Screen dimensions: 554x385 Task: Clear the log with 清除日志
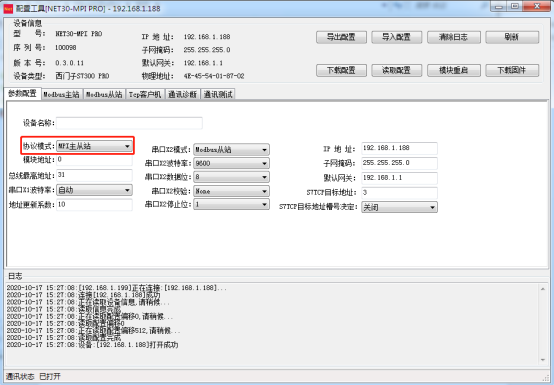[454, 37]
